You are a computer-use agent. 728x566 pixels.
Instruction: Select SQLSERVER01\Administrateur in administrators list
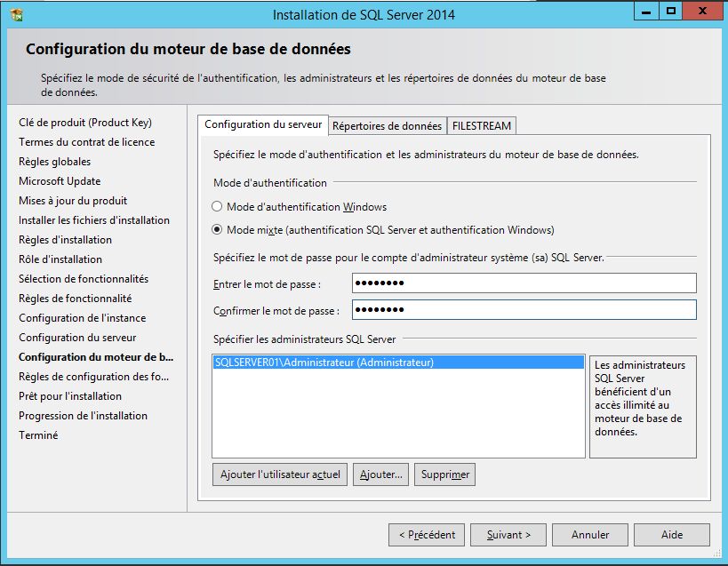[398, 363]
